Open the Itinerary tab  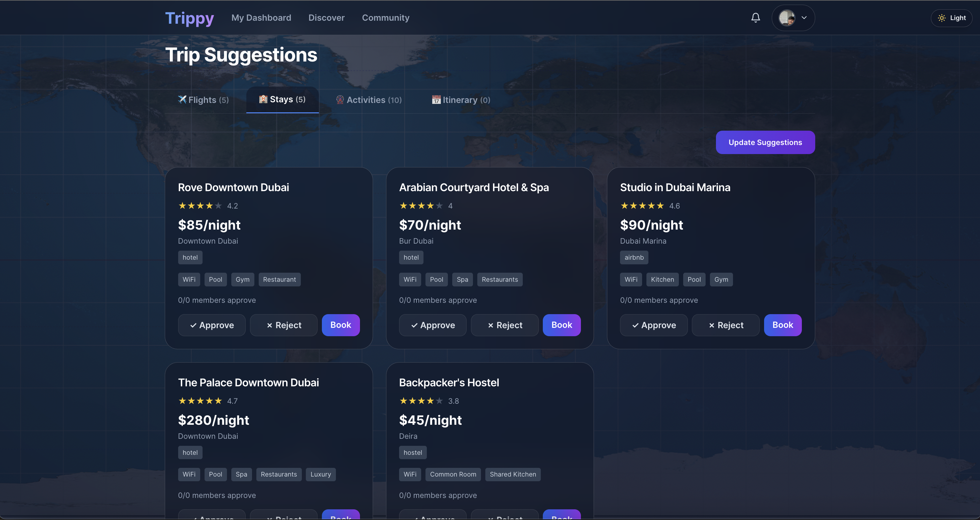(461, 100)
